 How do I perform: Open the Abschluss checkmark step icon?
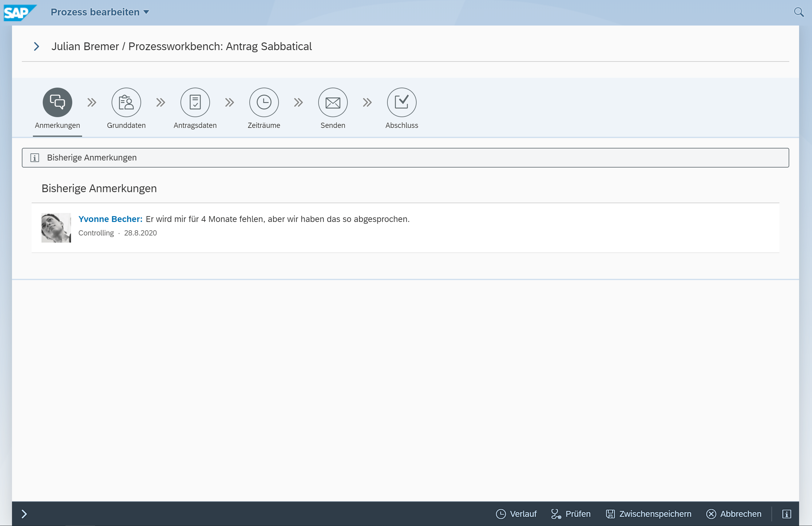pos(402,102)
